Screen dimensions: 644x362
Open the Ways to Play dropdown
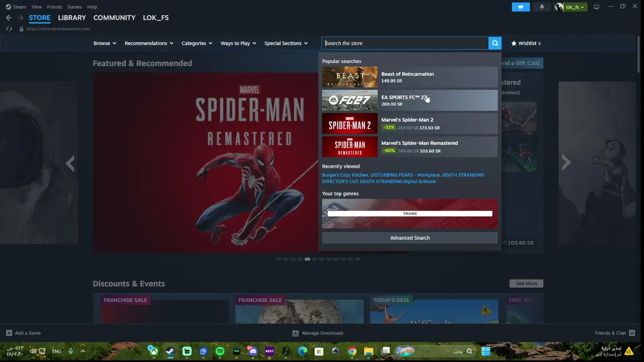tap(238, 43)
